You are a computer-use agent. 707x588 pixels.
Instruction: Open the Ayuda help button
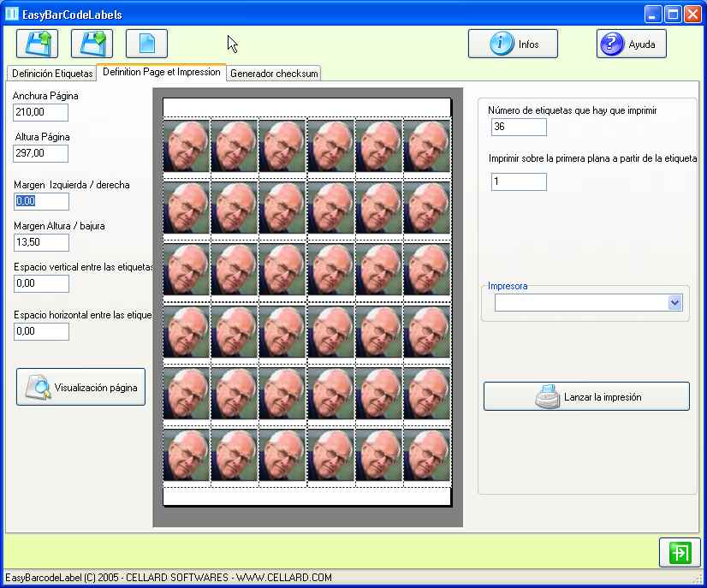click(x=632, y=44)
